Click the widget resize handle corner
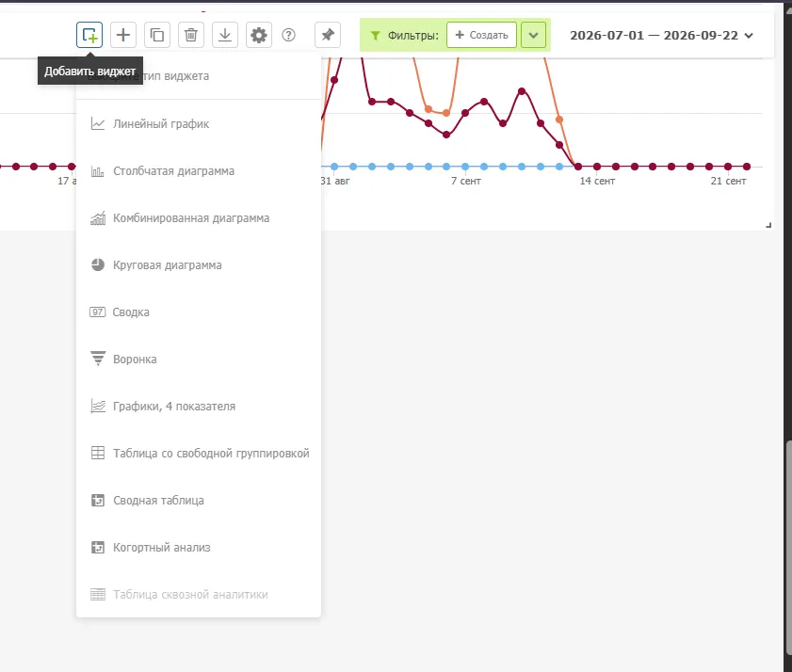 pyautogui.click(x=768, y=225)
